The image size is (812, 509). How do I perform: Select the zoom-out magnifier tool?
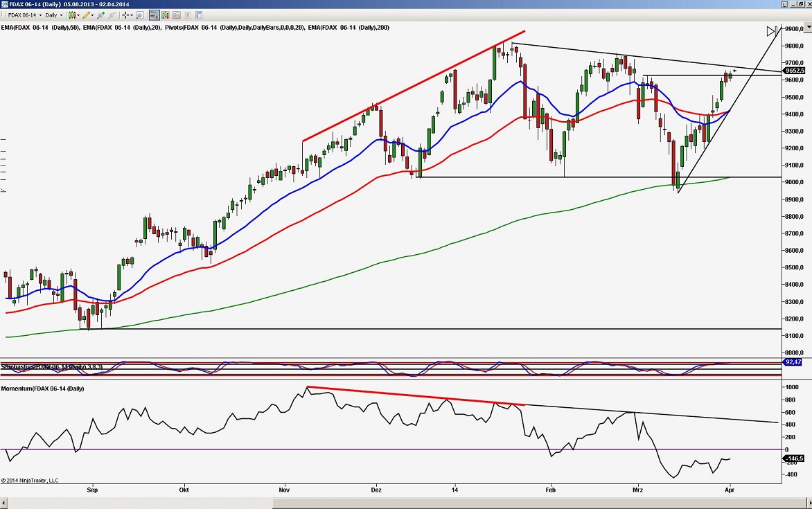click(112, 15)
